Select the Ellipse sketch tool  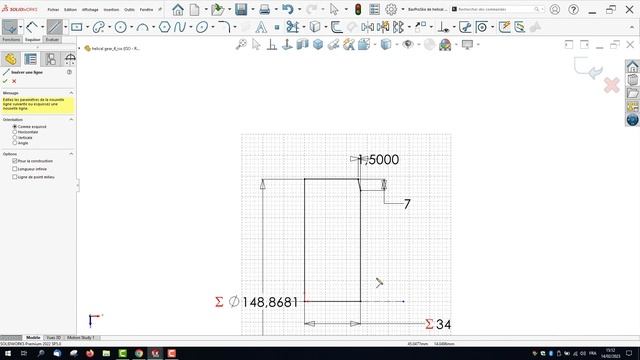pos(202,27)
